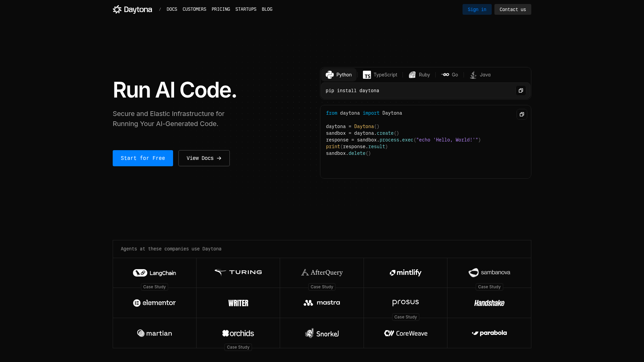The width and height of the screenshot is (644, 362).
Task: Click the Java coffee cup icon
Action: (x=473, y=75)
